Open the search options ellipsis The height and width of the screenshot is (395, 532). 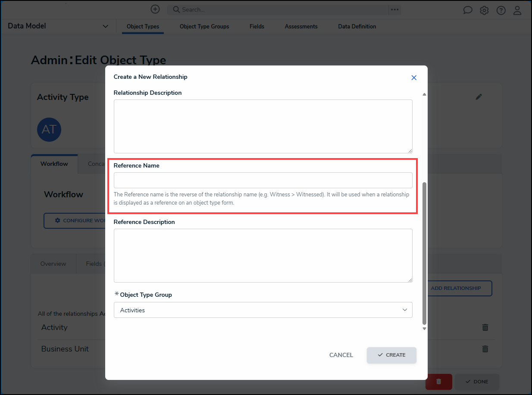pyautogui.click(x=394, y=9)
